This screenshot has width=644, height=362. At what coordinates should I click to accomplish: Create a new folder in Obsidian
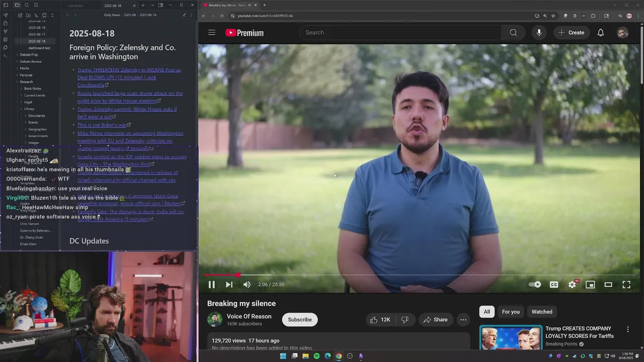[28, 15]
